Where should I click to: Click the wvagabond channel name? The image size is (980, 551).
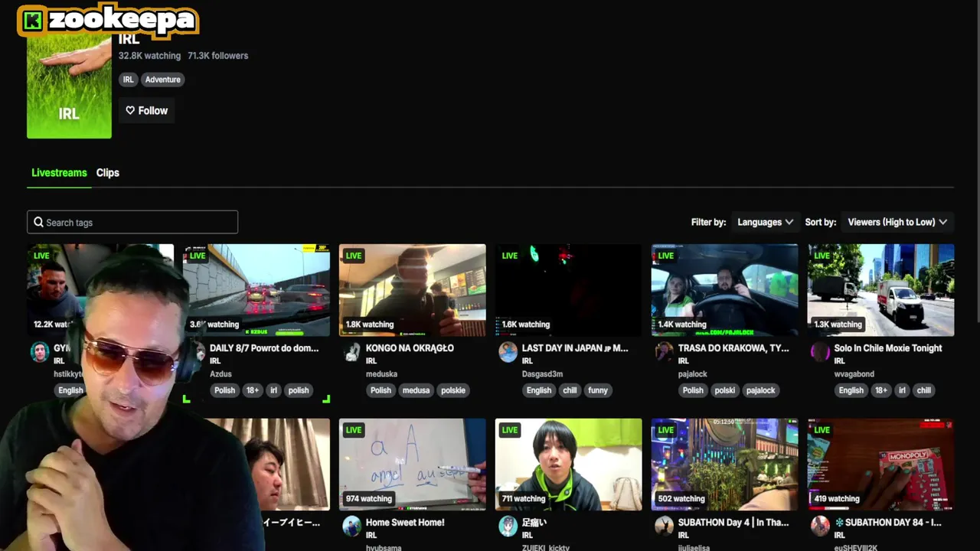[x=854, y=374]
